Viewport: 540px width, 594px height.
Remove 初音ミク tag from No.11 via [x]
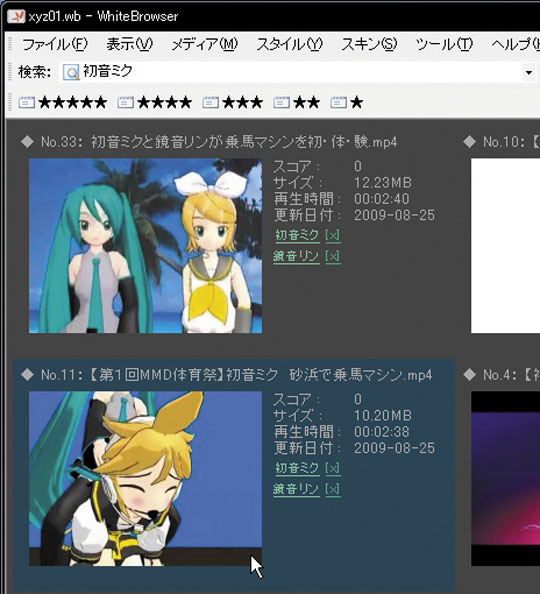[333, 469]
